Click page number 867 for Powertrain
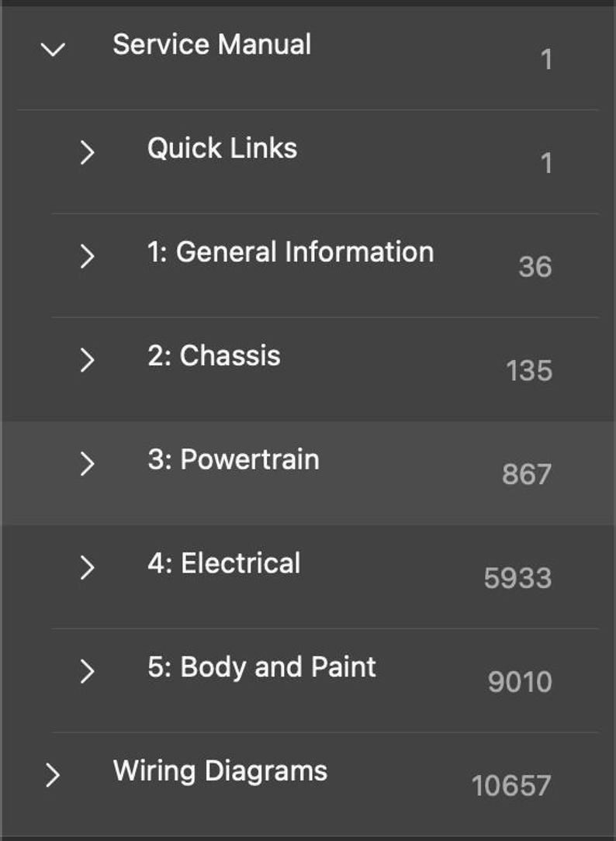This screenshot has height=841, width=616. click(526, 474)
